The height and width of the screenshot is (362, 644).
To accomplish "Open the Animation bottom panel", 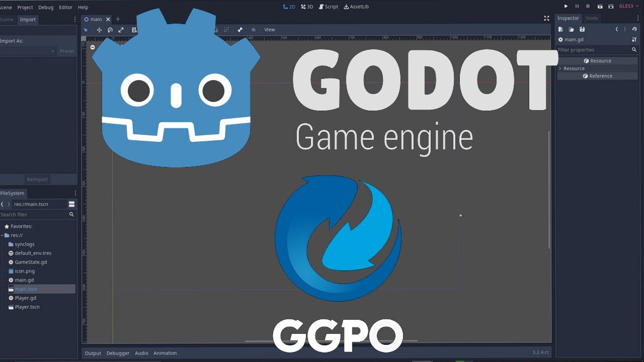I will pos(165,353).
